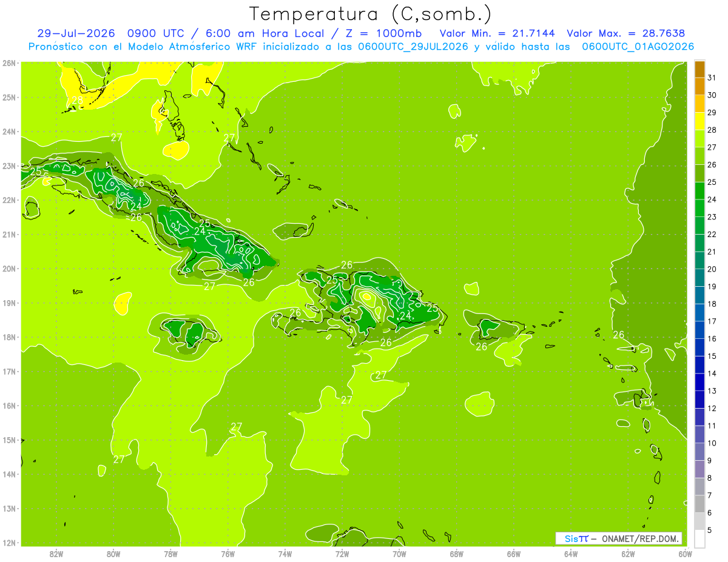
Task: Click the "20N" latitude axis label
Action: [x=8, y=269]
